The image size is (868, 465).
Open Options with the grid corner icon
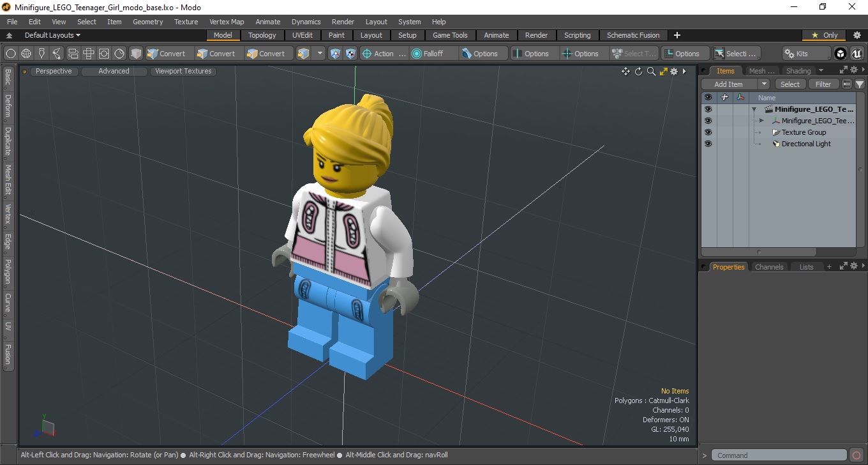click(685, 54)
